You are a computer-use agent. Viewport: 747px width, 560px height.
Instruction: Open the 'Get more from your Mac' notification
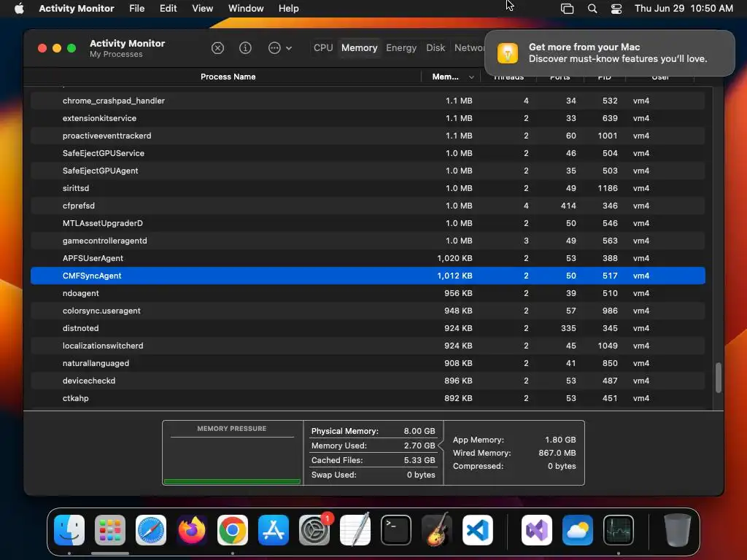point(609,52)
